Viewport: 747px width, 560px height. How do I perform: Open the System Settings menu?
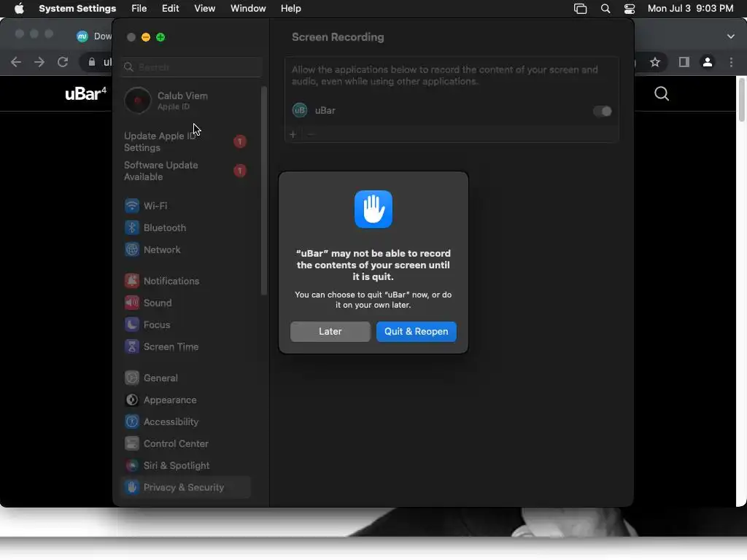(77, 9)
